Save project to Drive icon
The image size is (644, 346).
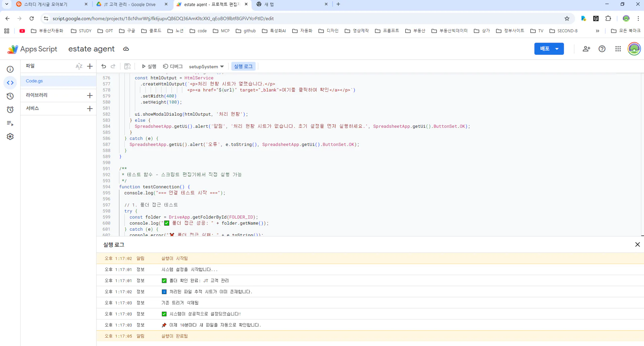[127, 66]
